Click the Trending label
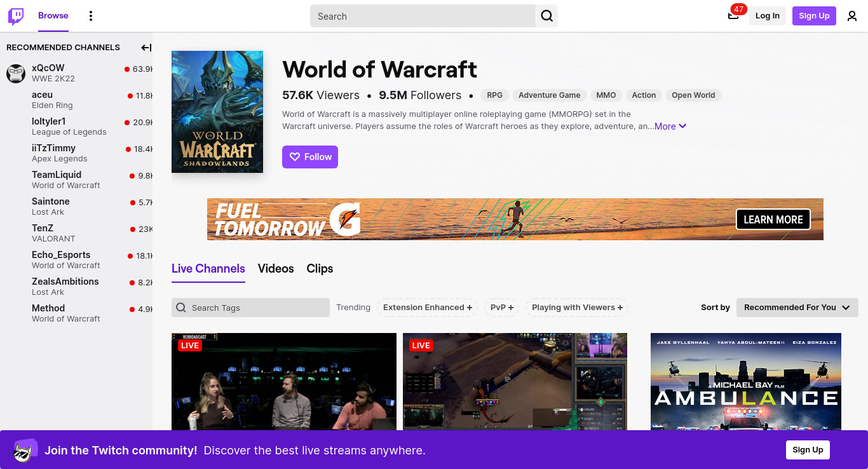 pos(353,308)
